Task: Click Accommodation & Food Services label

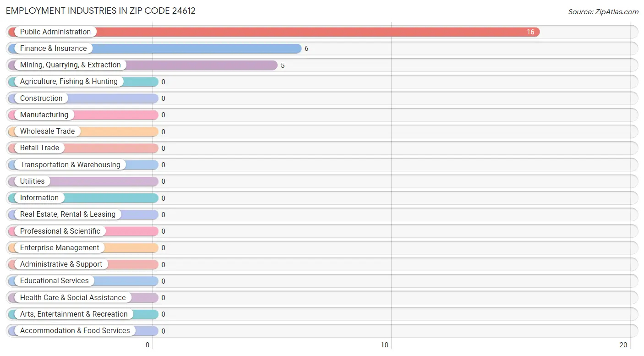Action: pyautogui.click(x=75, y=331)
